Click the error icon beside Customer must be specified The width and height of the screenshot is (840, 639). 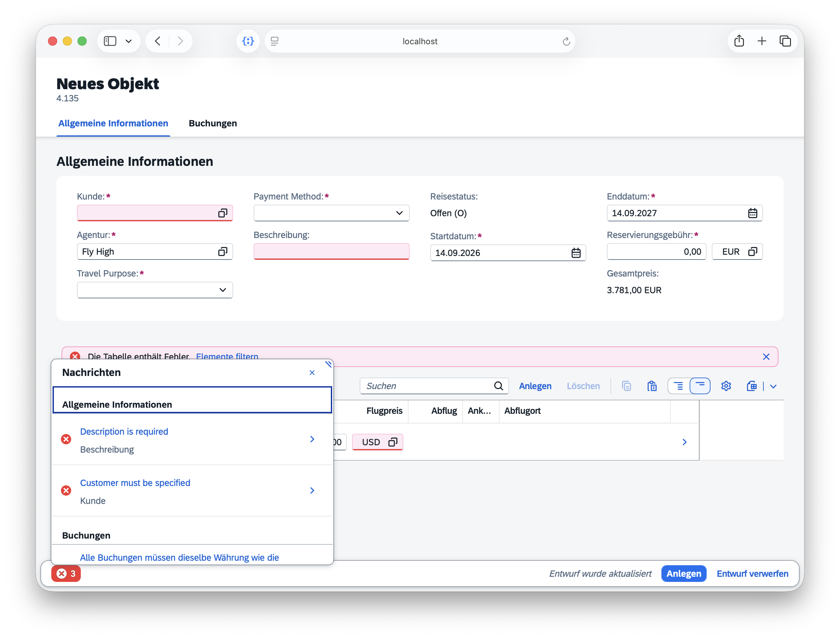pos(66,491)
